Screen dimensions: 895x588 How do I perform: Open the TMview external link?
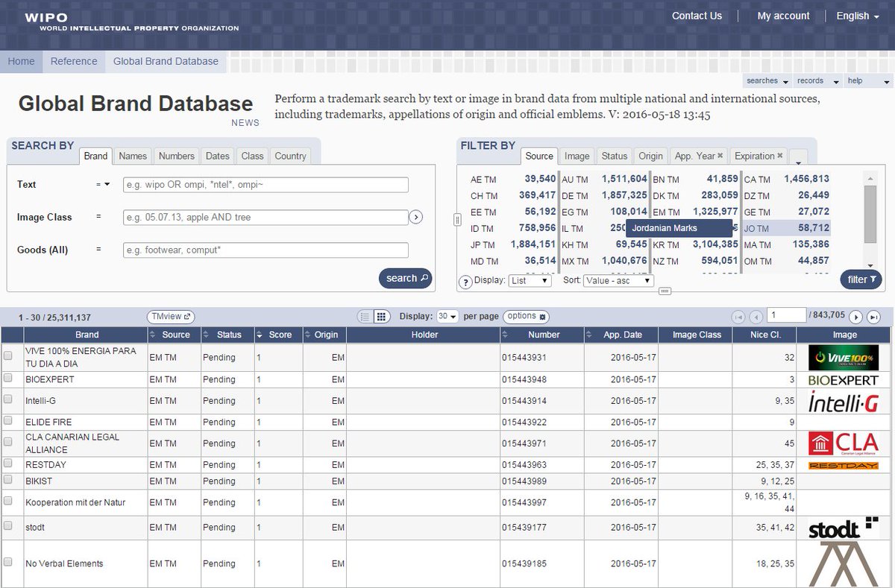[x=171, y=316]
